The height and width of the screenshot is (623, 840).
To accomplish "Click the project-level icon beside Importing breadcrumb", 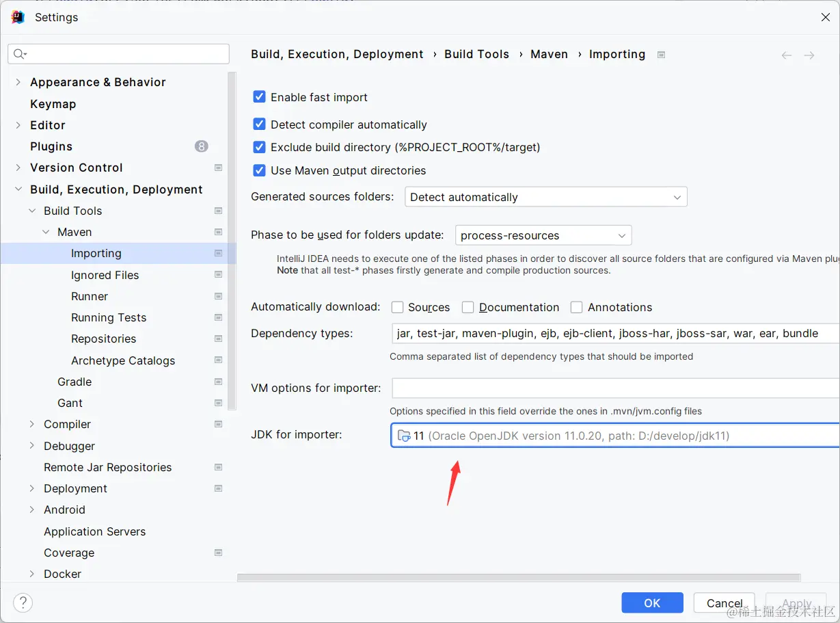I will click(x=661, y=55).
